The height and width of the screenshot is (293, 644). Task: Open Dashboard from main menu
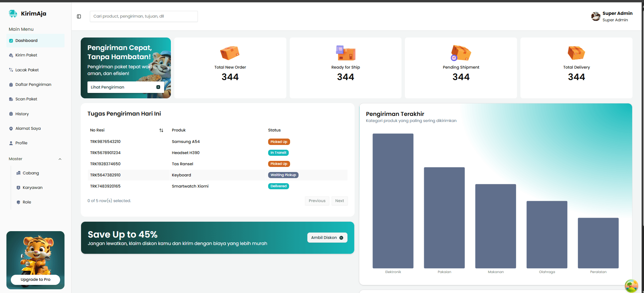tap(35, 41)
